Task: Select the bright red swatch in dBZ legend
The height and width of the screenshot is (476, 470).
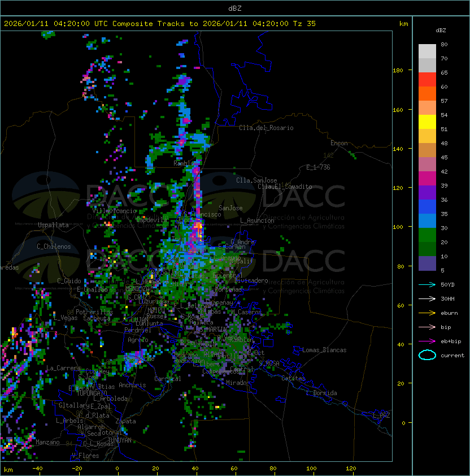Action: [x=427, y=80]
